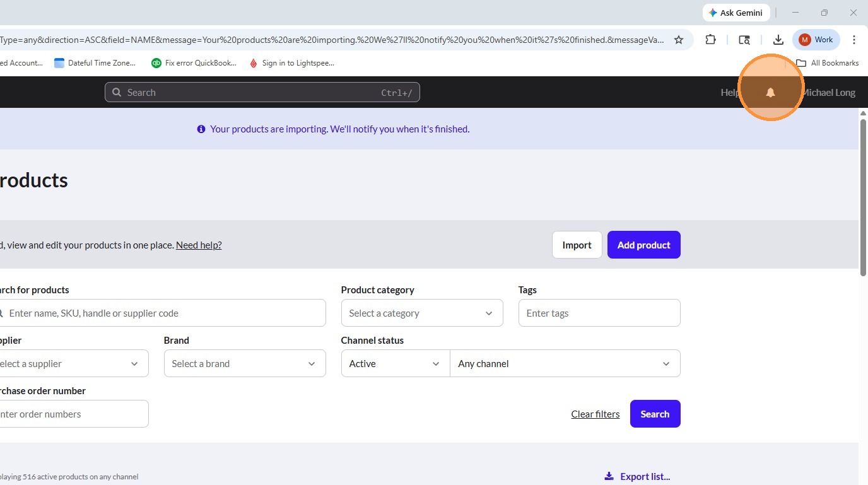Open the Michael Long user menu
Screen dimensions: 868x485
click(x=828, y=93)
